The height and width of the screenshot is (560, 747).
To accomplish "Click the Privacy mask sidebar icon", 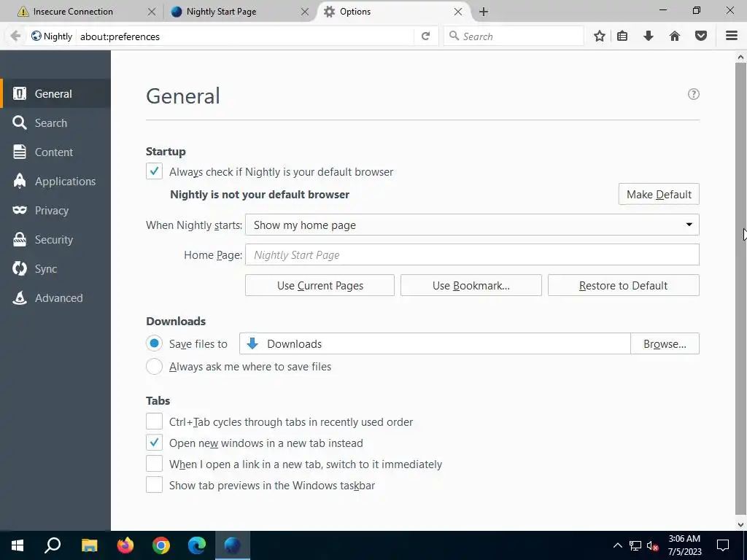I will (20, 210).
